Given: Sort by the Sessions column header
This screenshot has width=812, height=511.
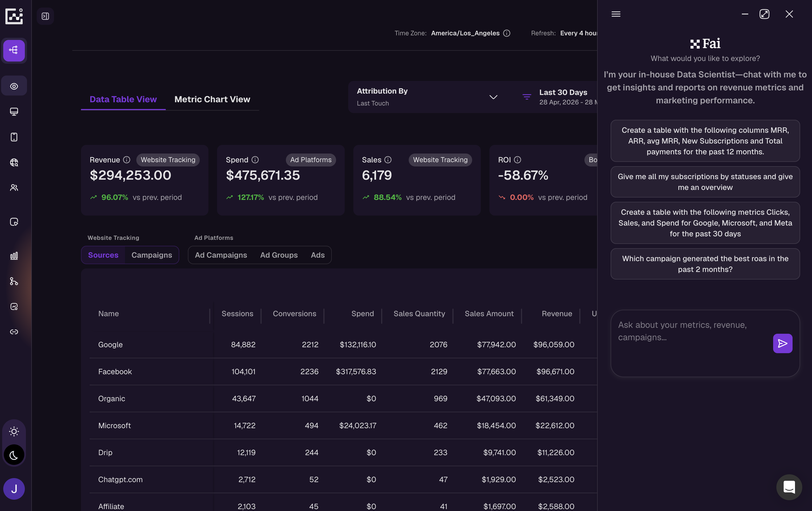Looking at the screenshot, I should point(237,314).
